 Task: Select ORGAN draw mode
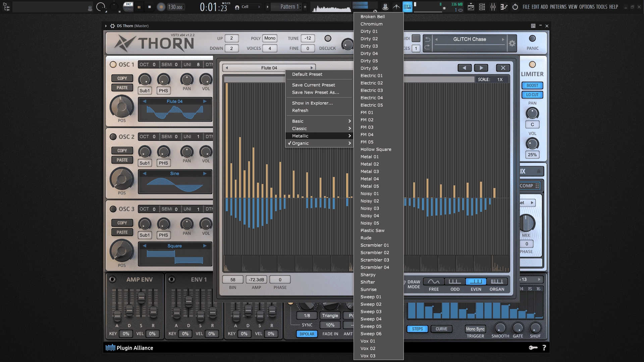(497, 282)
